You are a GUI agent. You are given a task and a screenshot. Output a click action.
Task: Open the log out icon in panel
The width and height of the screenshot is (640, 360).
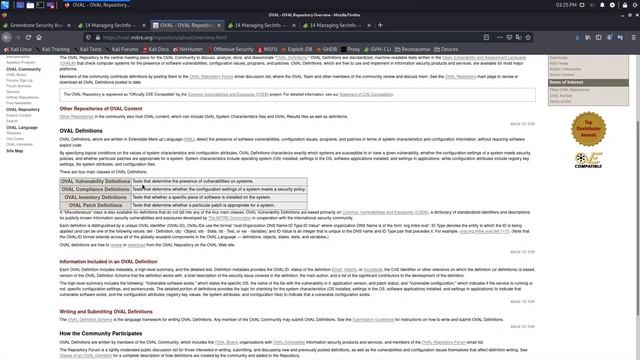coord(635,5)
